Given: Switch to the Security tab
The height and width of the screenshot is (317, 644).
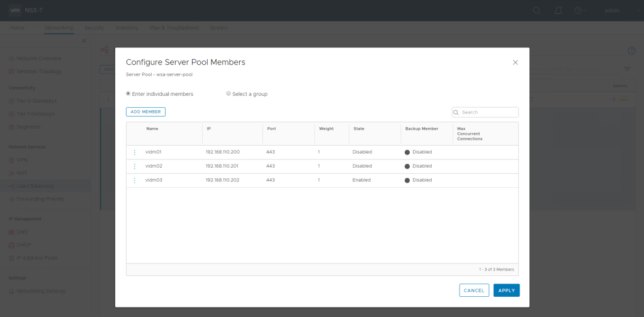Looking at the screenshot, I should coord(94,28).
